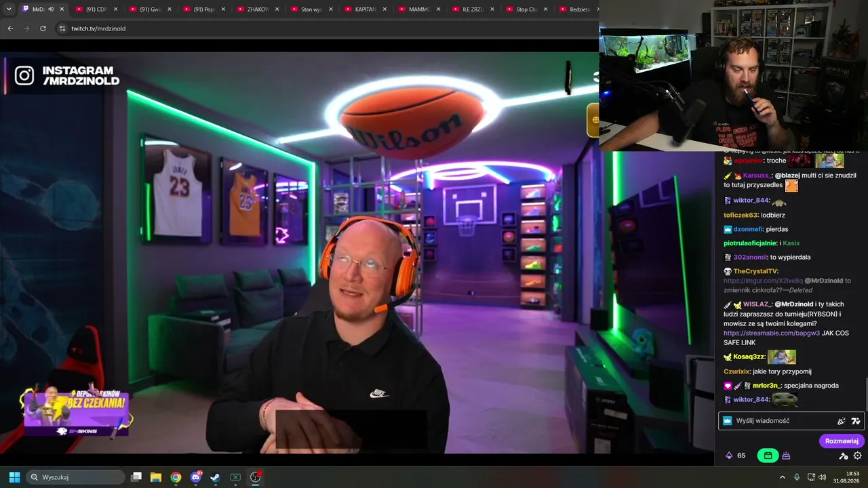Screen dimensions: 868x488
Task: Click username mrlor3n_ in chat
Action: click(766, 386)
